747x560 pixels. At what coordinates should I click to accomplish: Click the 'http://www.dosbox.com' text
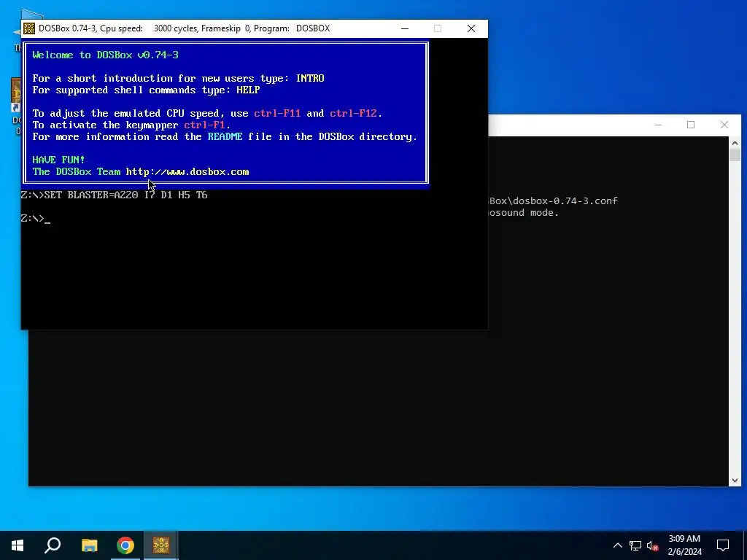pos(187,172)
